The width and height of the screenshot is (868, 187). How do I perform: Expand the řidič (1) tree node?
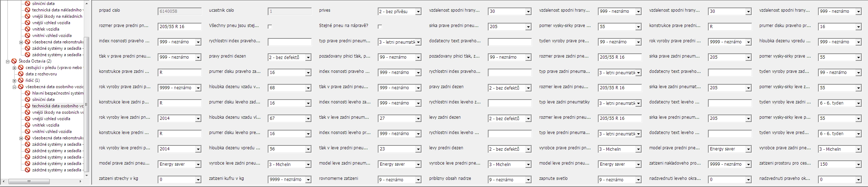pyautogui.click(x=15, y=80)
